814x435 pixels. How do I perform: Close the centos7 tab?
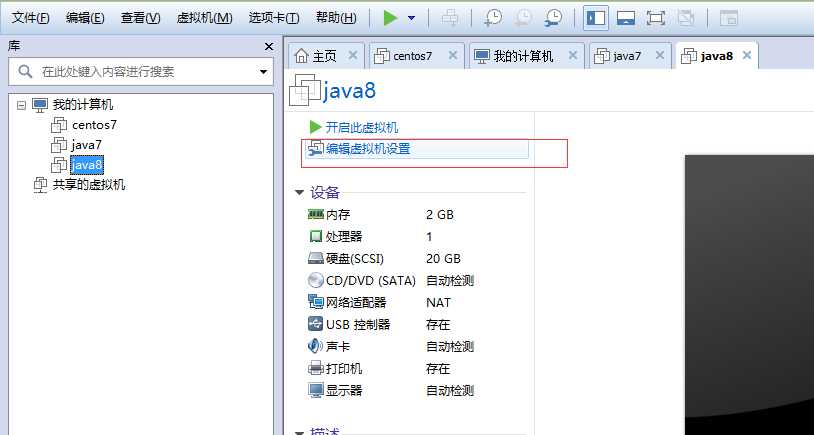point(453,55)
